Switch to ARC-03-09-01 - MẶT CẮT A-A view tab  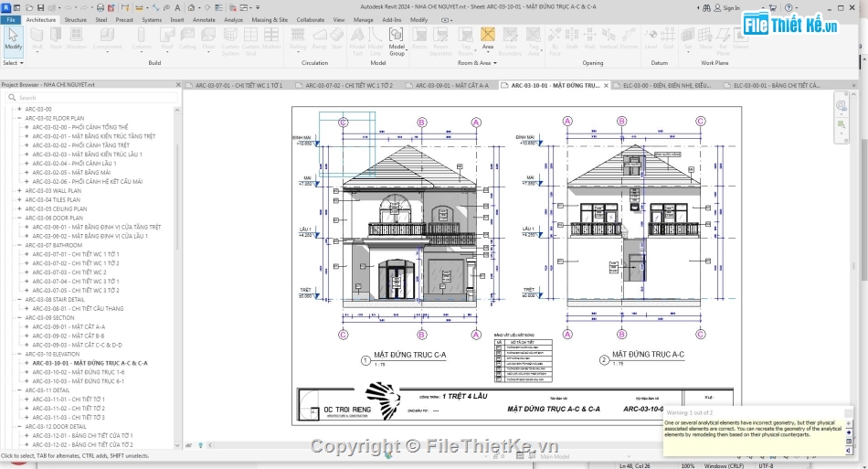point(450,85)
